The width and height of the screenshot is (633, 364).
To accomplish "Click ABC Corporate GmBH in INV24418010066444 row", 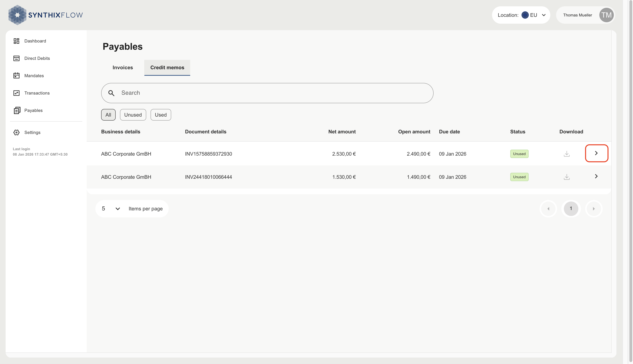I will click(x=126, y=177).
